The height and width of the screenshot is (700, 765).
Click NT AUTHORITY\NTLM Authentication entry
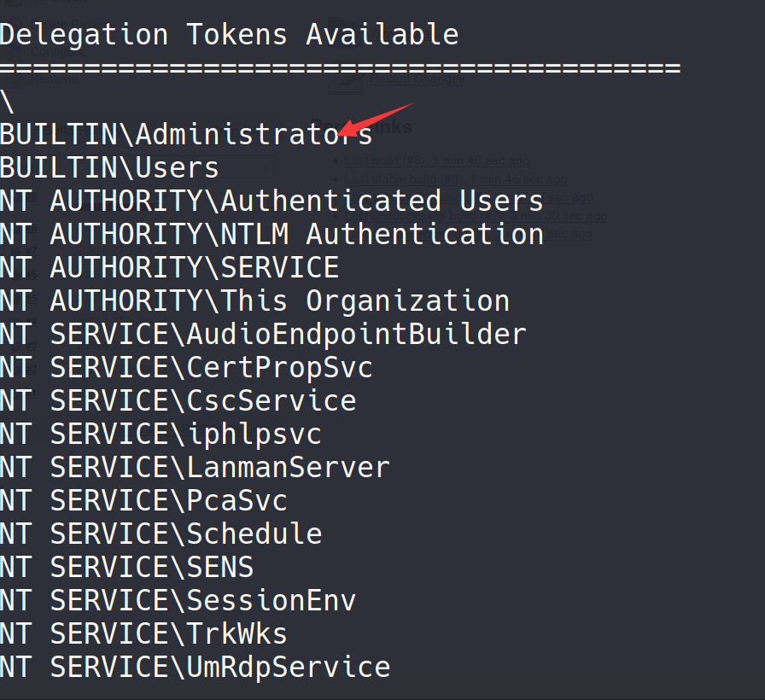272,235
